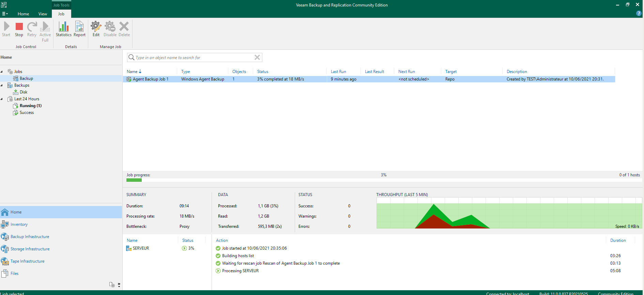Click the help question mark icon
644x295 pixels.
639,14
